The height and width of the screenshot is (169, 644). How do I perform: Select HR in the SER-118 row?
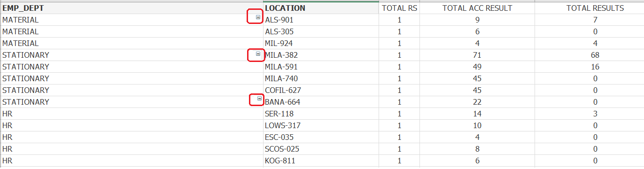pyautogui.click(x=132, y=114)
